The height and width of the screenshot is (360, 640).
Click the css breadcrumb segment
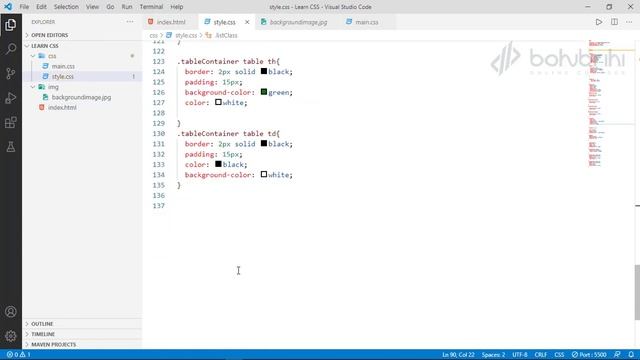click(x=153, y=36)
